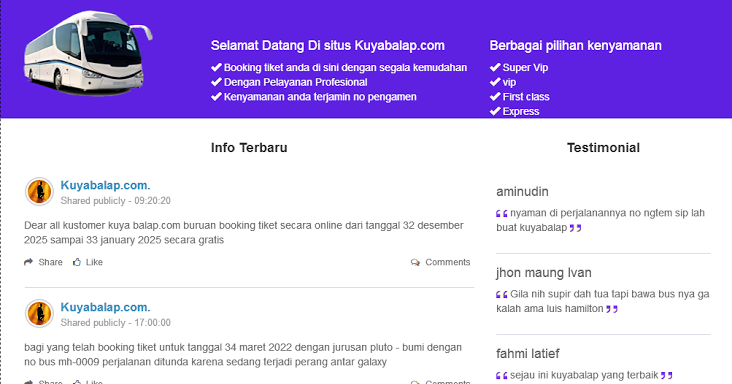Click the Kuyabalap.com link on the 09:20:20 post
The height and width of the screenshot is (384, 732).
[x=106, y=185]
